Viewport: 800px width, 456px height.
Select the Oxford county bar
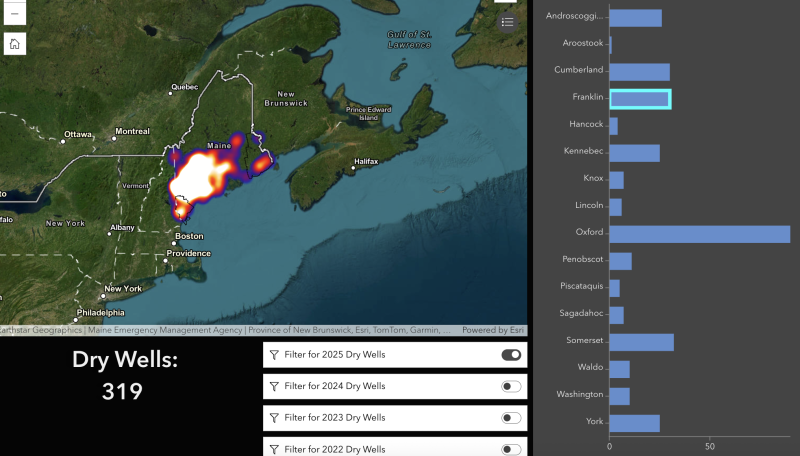[x=699, y=234]
